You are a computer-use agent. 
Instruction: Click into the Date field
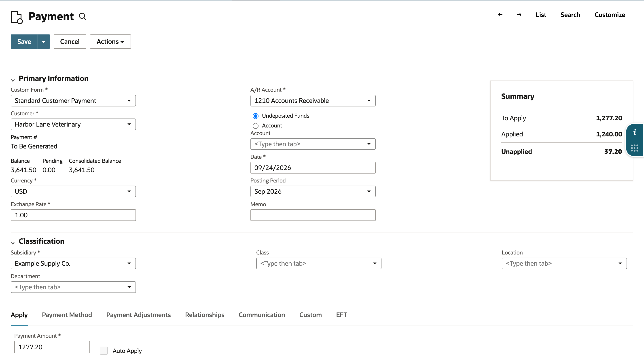313,167
